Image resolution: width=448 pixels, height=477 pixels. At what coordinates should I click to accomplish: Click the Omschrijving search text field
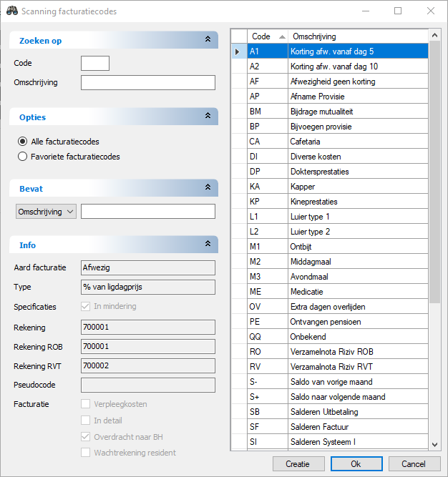click(148, 83)
